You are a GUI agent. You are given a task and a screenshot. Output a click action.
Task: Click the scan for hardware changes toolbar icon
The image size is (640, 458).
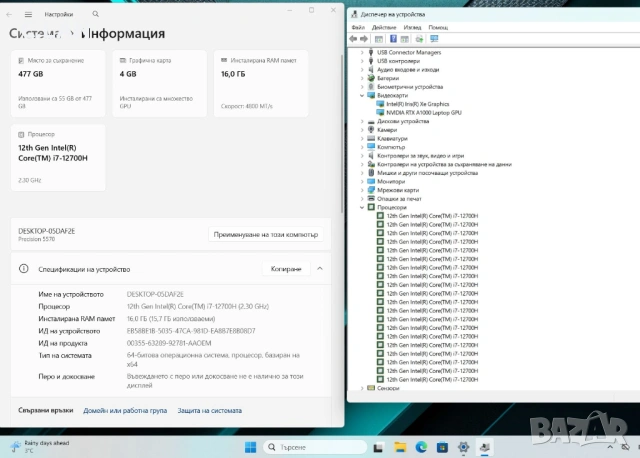(419, 39)
